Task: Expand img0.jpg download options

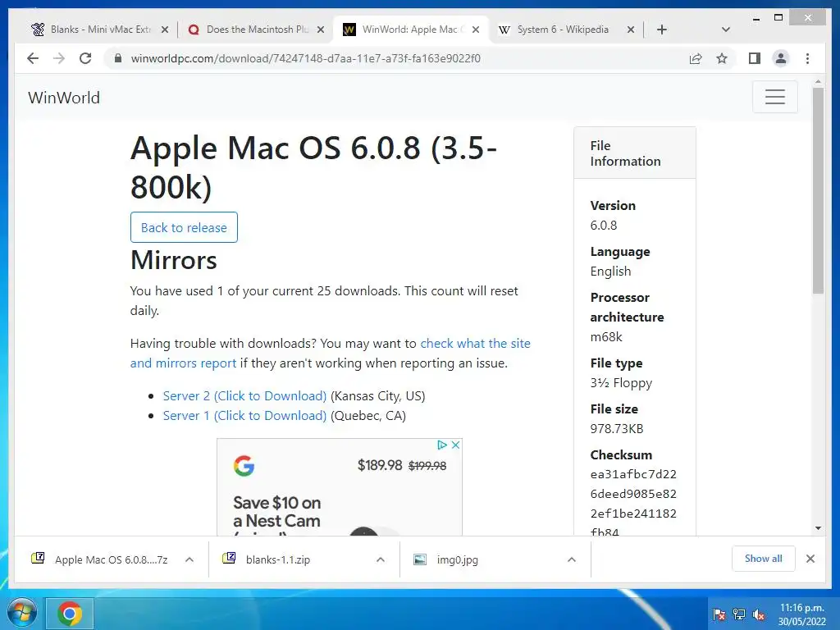Action: coord(572,559)
